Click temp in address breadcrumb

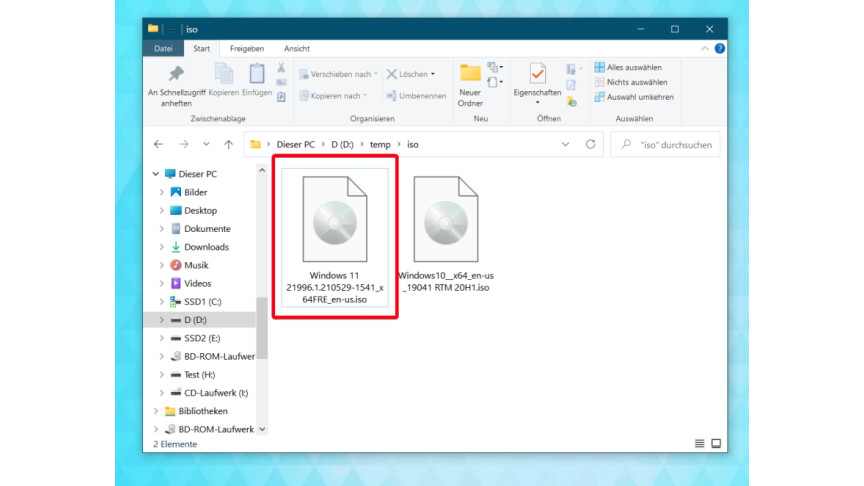click(x=380, y=144)
